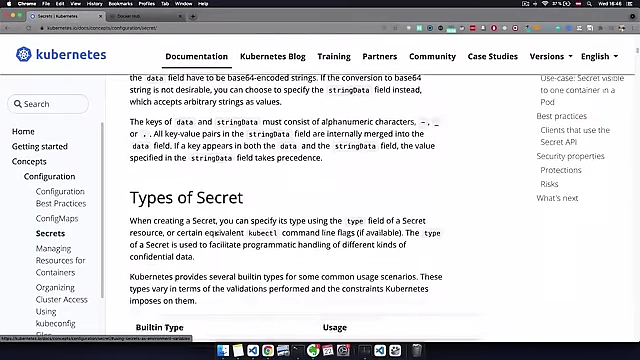Jump to Clients that use the Secret API
The image size is (640, 360).
(575, 136)
